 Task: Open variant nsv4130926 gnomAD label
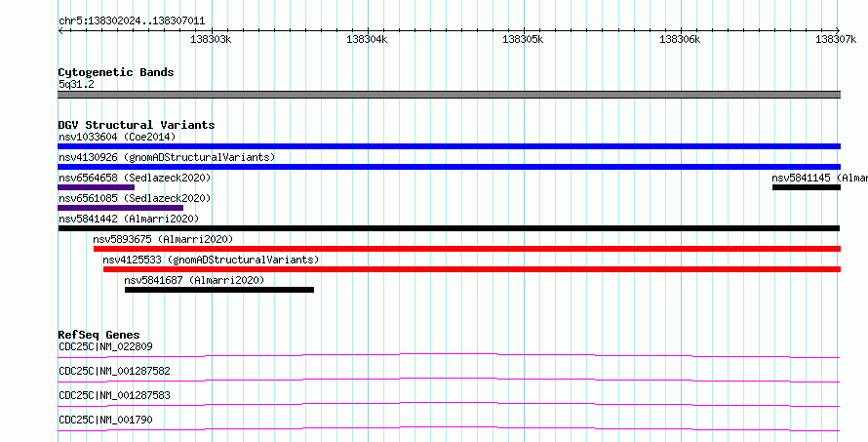pos(167,157)
